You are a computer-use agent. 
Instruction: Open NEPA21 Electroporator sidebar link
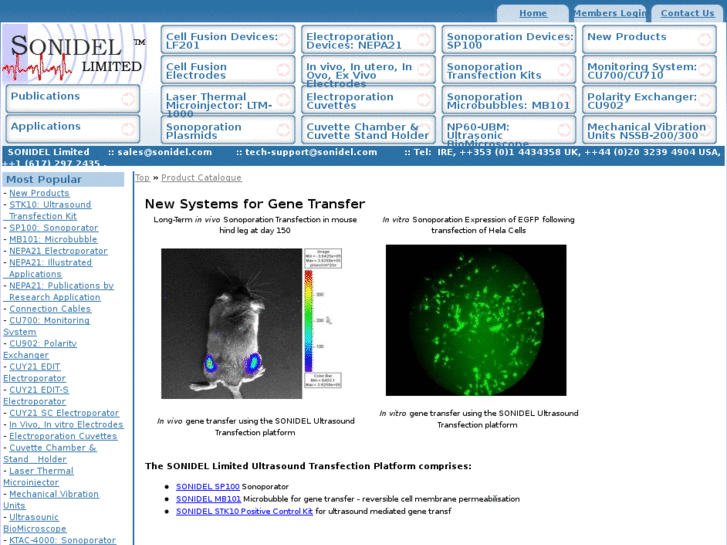(58, 251)
